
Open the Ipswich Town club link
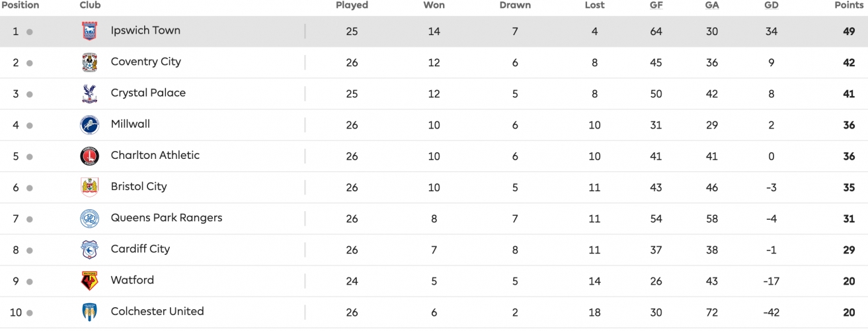pos(145,30)
